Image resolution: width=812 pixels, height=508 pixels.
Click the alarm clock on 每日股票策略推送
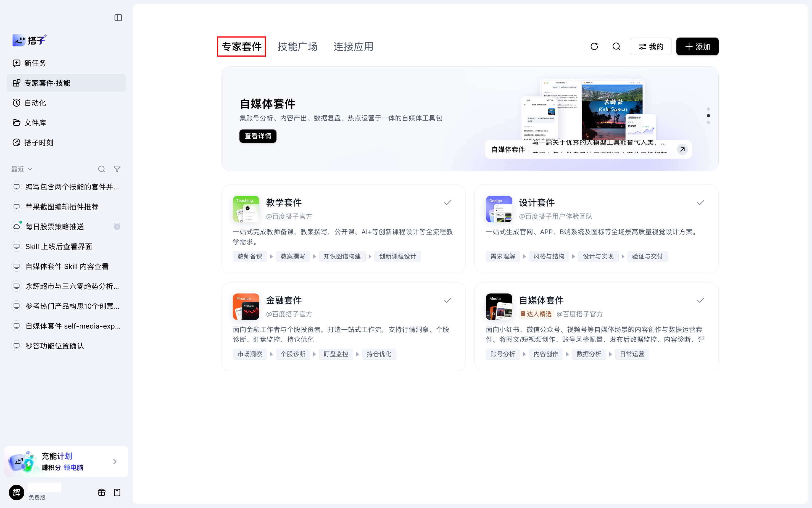coord(117,226)
